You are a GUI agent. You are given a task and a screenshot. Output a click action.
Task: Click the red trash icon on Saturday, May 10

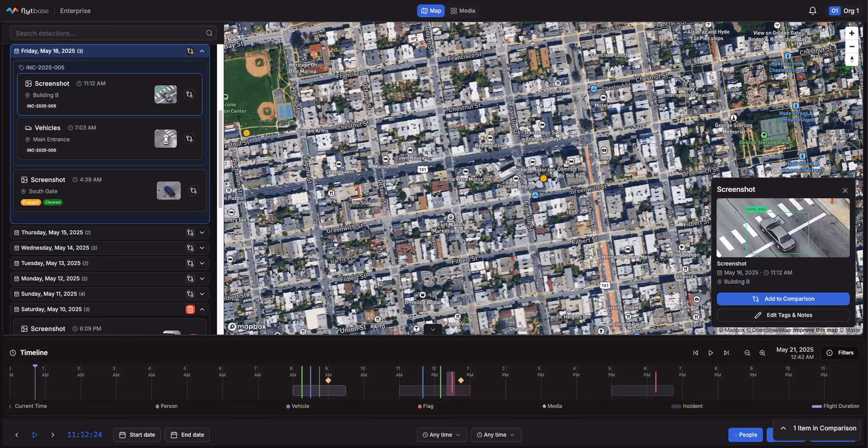(190, 309)
